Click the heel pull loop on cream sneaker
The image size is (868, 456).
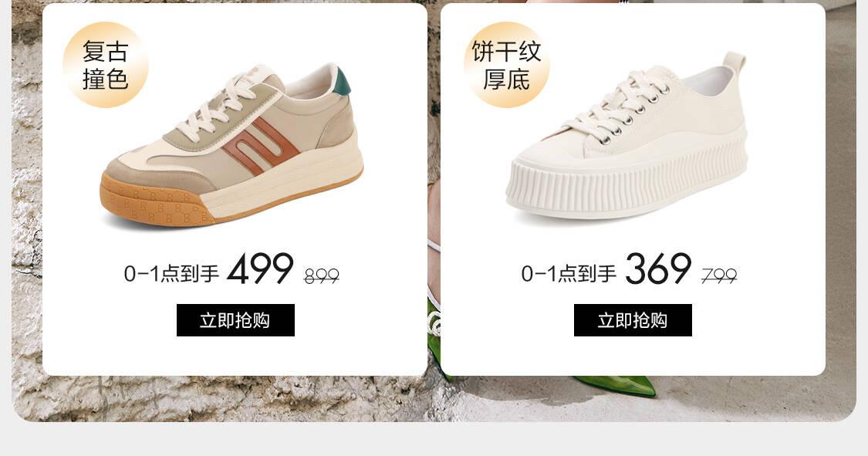pos(735,62)
